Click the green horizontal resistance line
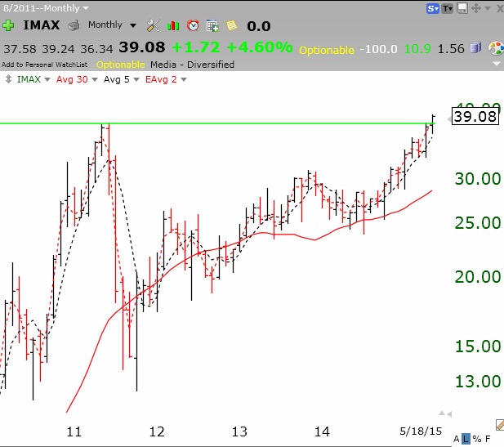504x447 pixels. coord(216,123)
